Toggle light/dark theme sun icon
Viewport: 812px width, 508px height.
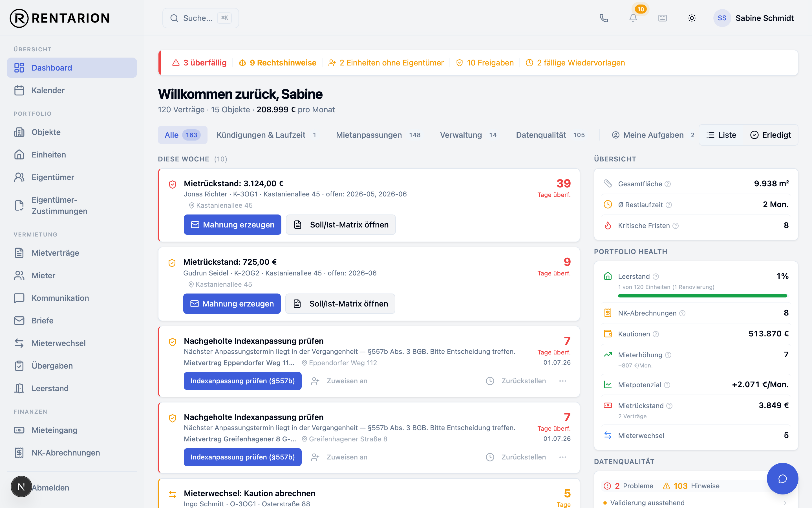click(x=692, y=18)
